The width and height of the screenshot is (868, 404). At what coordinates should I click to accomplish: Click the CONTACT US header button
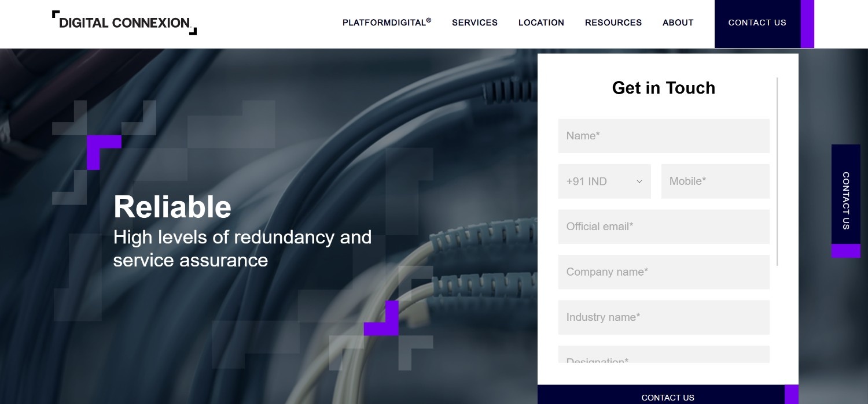(757, 23)
